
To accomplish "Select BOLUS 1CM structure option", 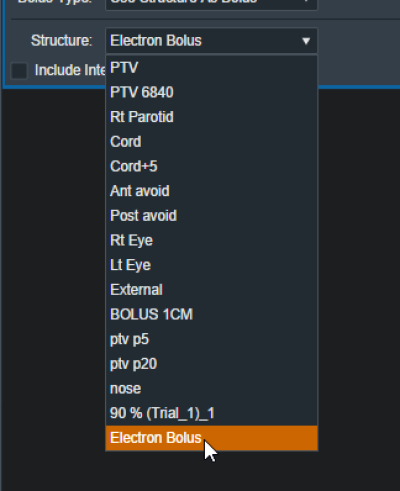I will coord(212,314).
